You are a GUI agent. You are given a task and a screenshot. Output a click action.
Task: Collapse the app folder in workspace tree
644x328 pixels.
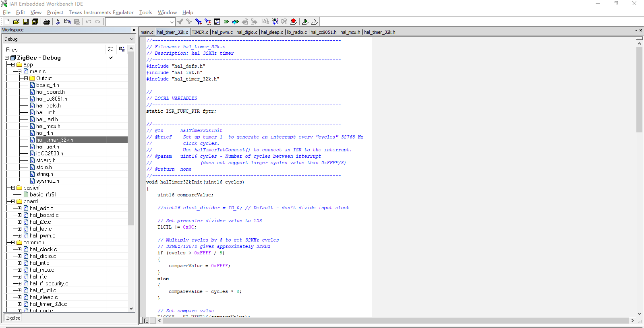pyautogui.click(x=13, y=65)
